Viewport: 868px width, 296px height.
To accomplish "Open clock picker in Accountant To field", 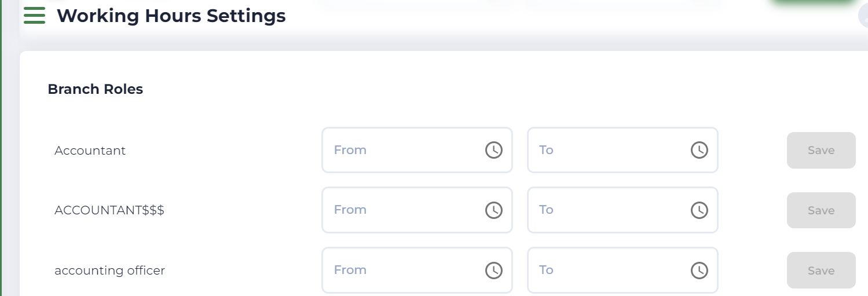I will point(699,150).
